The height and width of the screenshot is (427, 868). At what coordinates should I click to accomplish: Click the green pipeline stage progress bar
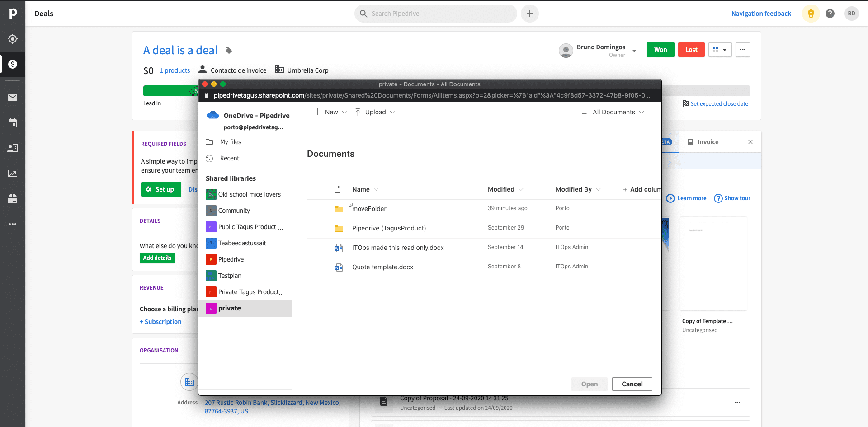coord(170,91)
